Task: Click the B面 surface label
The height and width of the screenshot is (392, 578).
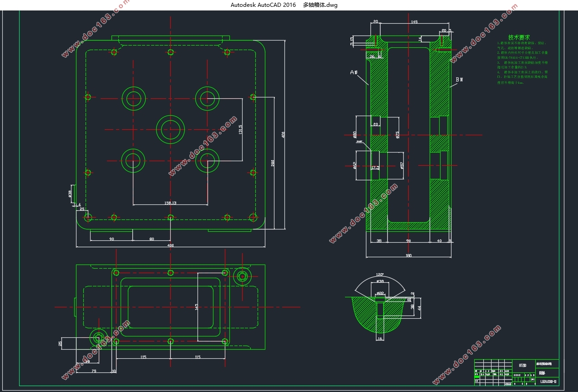Action: pyautogui.click(x=459, y=80)
